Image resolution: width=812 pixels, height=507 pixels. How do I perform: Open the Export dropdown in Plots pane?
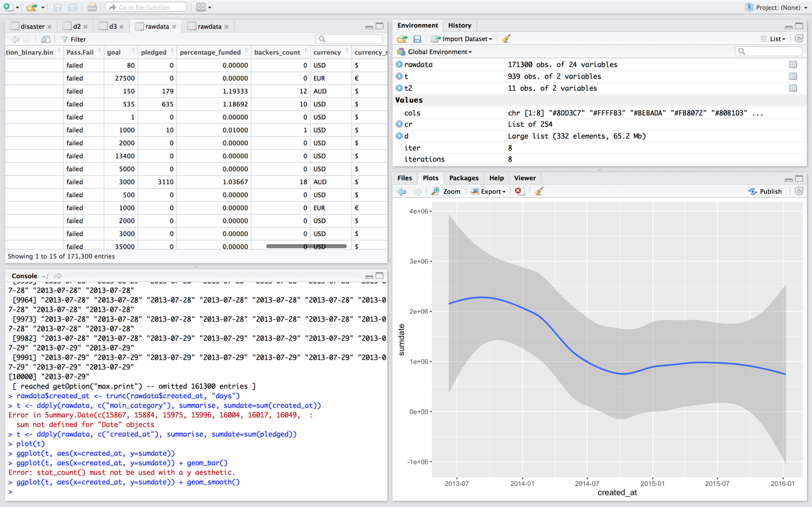pos(489,191)
